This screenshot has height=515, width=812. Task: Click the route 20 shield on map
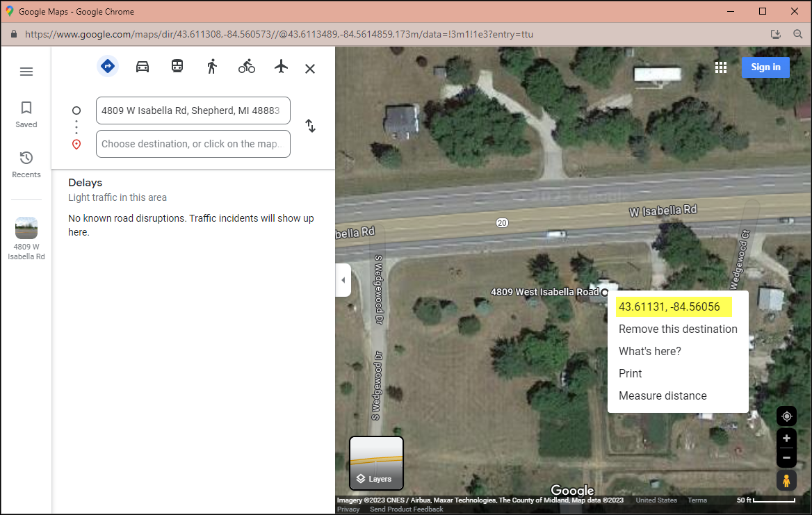click(x=502, y=222)
